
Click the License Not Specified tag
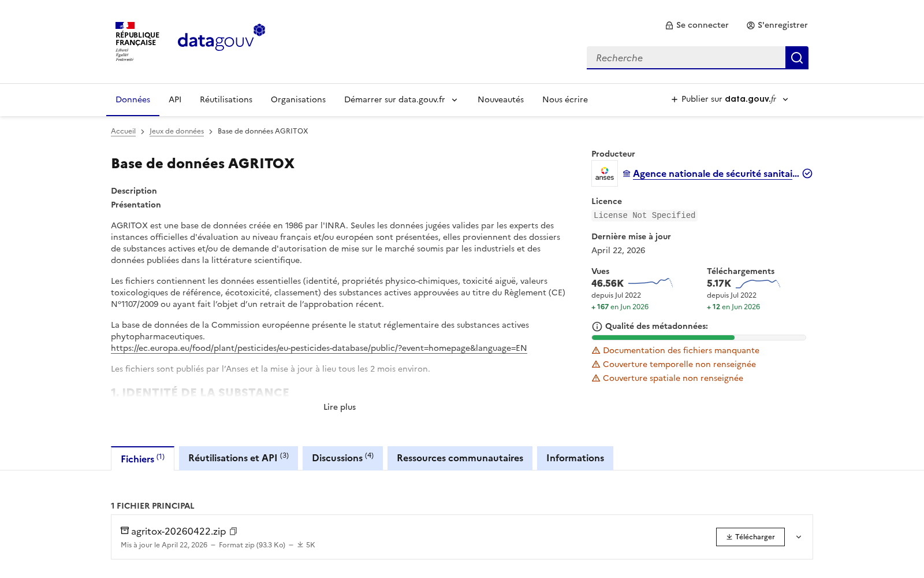tap(644, 215)
